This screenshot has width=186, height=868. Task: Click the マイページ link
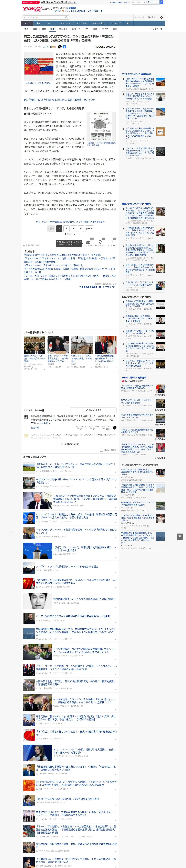[139, 18]
